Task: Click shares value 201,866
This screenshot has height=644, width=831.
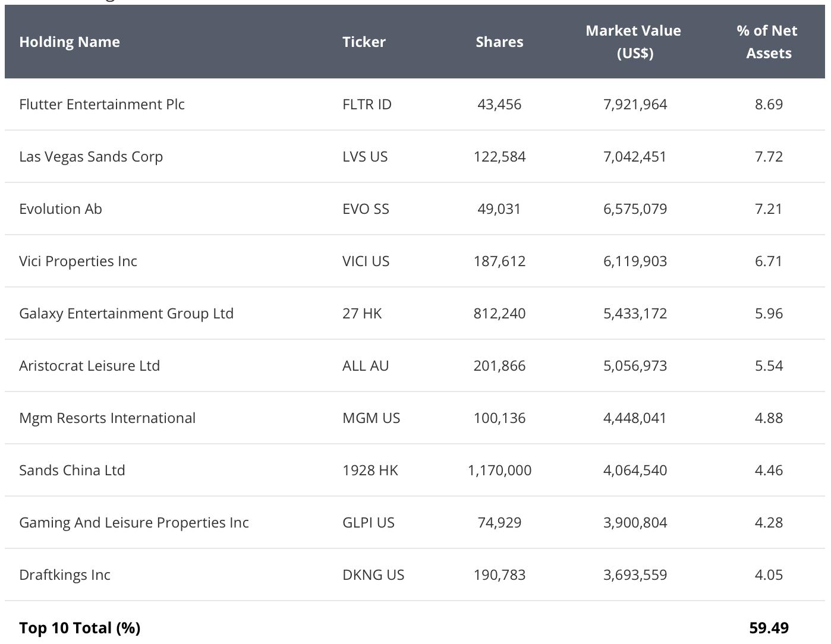Action: pos(499,365)
